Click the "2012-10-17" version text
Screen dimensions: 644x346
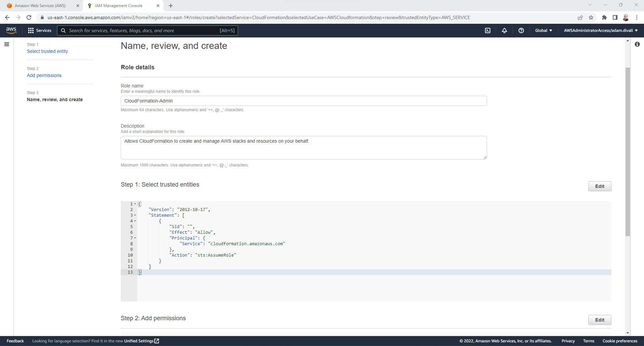pos(192,210)
